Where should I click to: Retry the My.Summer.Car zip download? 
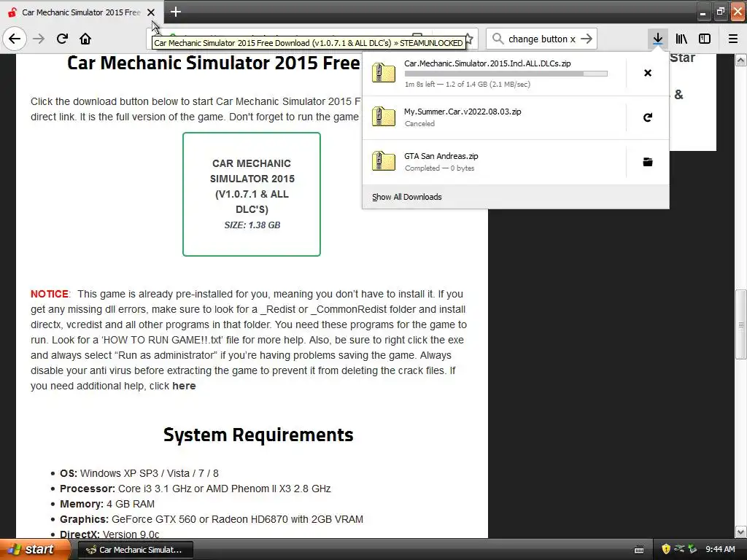coord(648,117)
